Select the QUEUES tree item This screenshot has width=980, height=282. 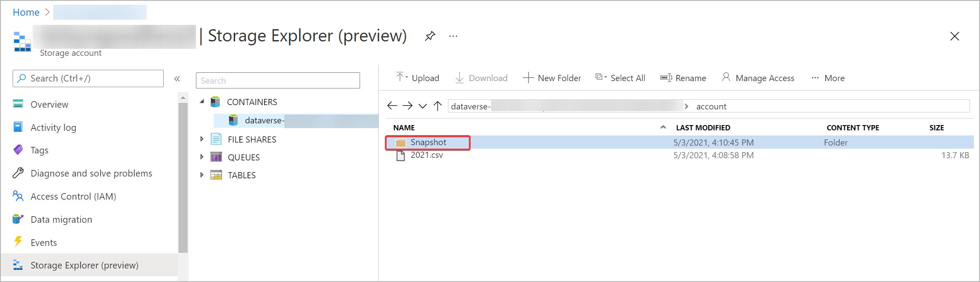coord(243,157)
